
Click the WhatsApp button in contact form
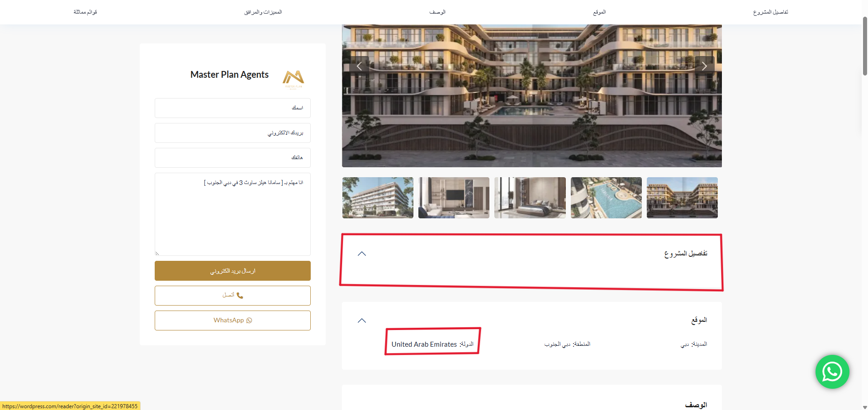[232, 320]
